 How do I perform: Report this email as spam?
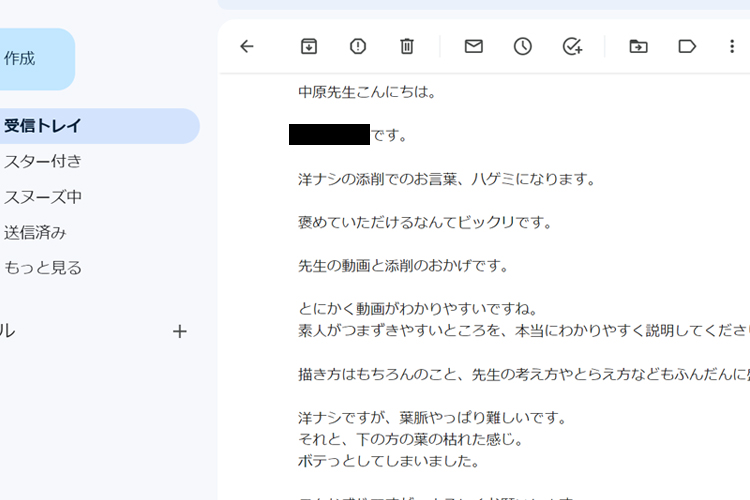coord(358,46)
